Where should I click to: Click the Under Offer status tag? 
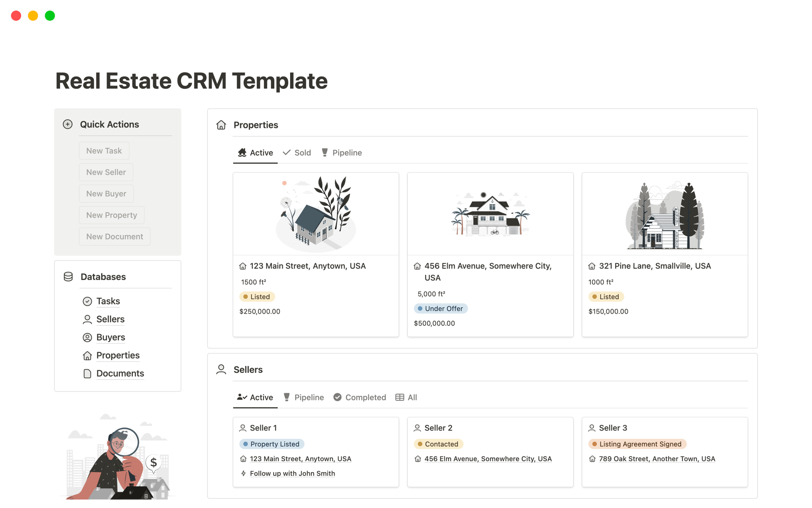[441, 309]
